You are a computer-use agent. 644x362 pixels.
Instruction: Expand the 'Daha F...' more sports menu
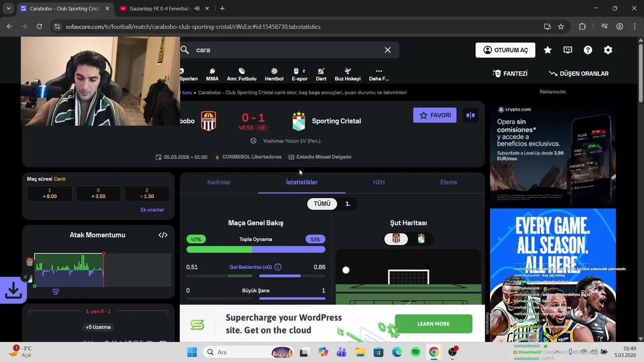coord(379,74)
